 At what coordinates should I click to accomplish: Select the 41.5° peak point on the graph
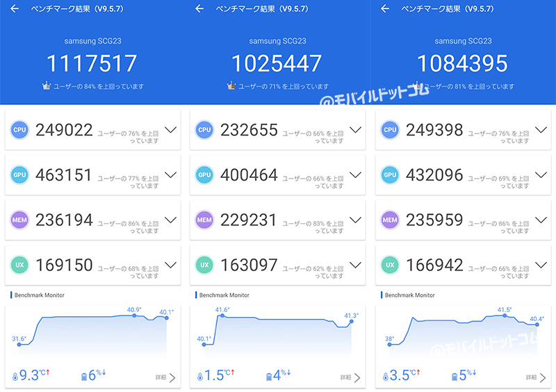pos(505,315)
